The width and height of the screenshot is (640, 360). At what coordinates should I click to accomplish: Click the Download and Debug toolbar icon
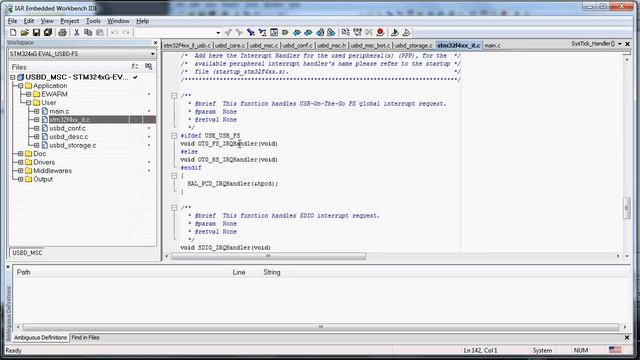point(395,32)
